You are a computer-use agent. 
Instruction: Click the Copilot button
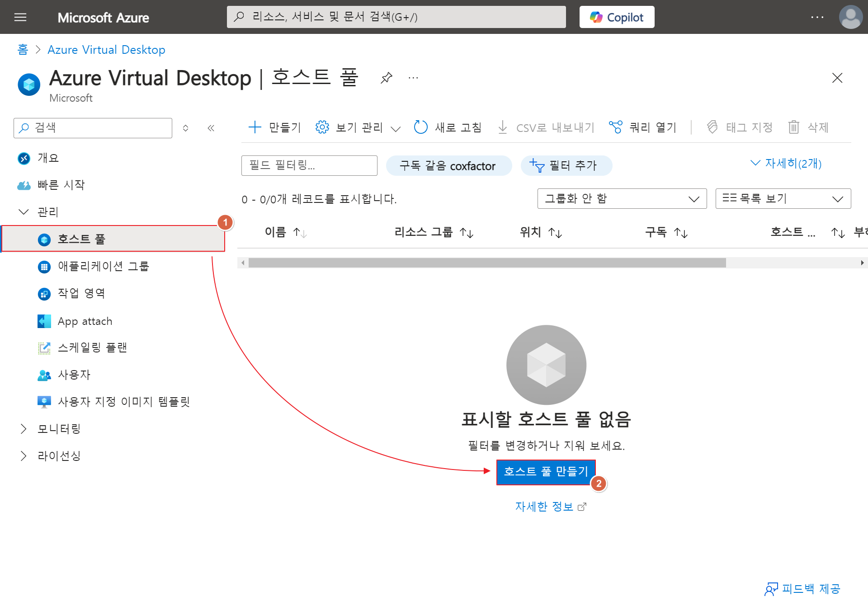click(616, 17)
